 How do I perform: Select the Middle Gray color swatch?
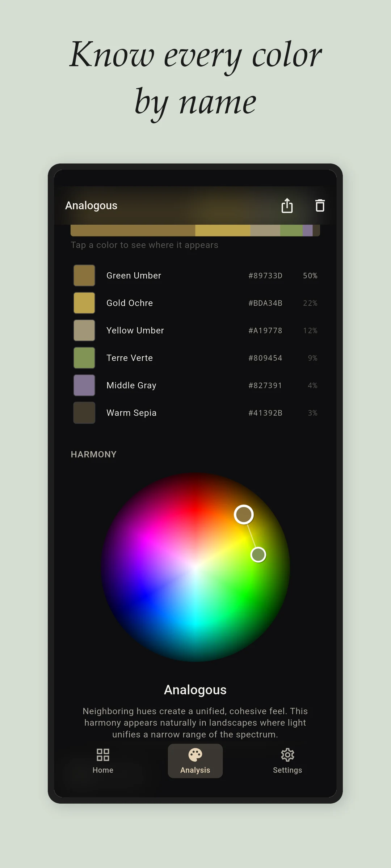84,386
